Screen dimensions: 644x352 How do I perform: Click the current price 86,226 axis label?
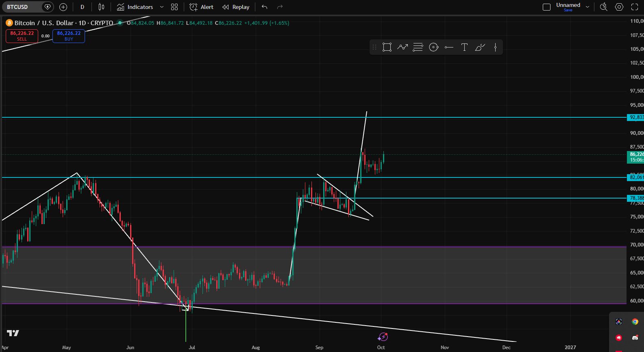[x=636, y=157]
